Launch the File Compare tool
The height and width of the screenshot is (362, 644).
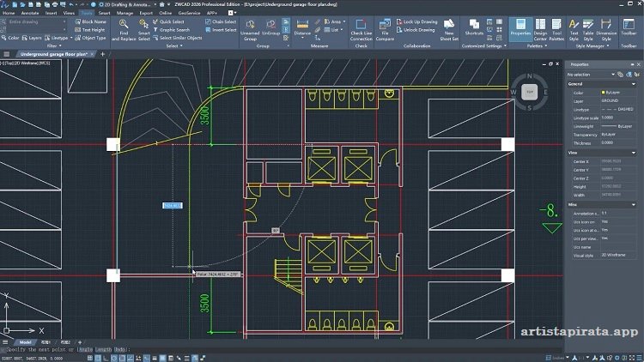[386, 29]
